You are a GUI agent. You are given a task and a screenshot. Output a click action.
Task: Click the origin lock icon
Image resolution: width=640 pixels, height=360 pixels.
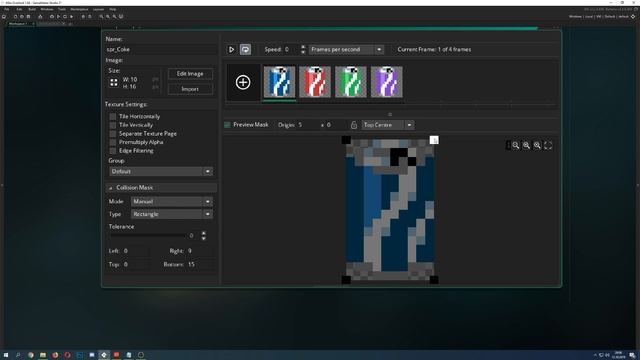(354, 125)
